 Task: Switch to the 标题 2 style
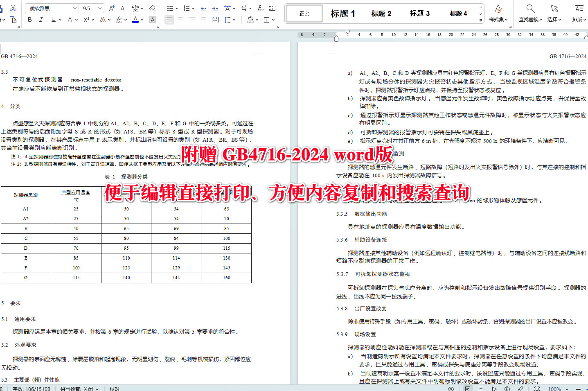coord(381,14)
